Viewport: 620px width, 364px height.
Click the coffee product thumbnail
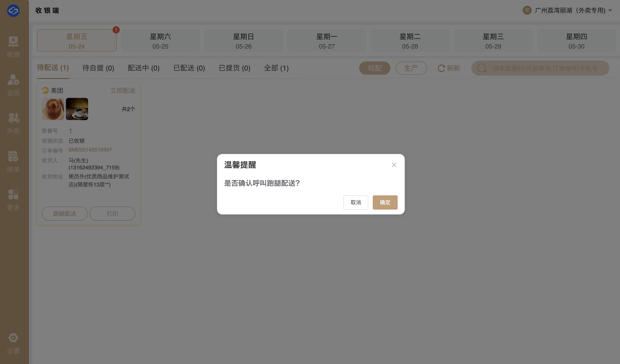[x=77, y=109]
